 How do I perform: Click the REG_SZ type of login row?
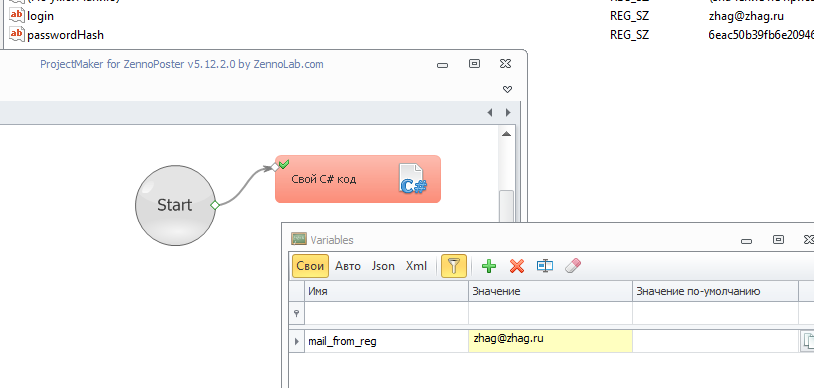[x=629, y=16]
